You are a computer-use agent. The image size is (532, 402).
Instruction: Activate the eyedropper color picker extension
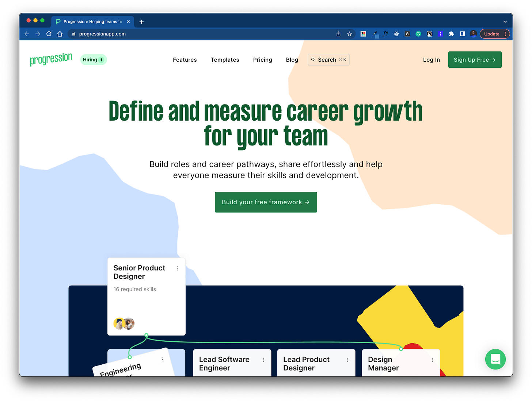[x=375, y=34]
